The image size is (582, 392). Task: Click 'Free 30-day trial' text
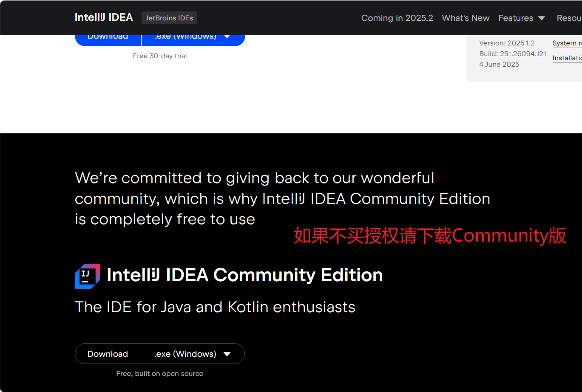[160, 56]
